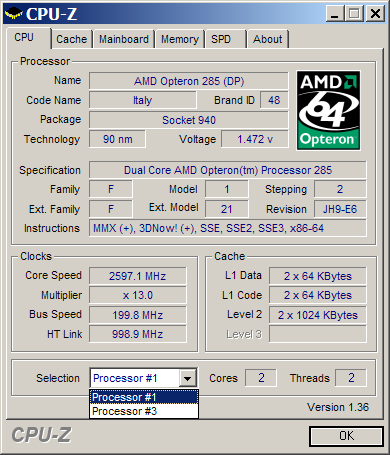Click the Stepping value 2

click(x=340, y=189)
